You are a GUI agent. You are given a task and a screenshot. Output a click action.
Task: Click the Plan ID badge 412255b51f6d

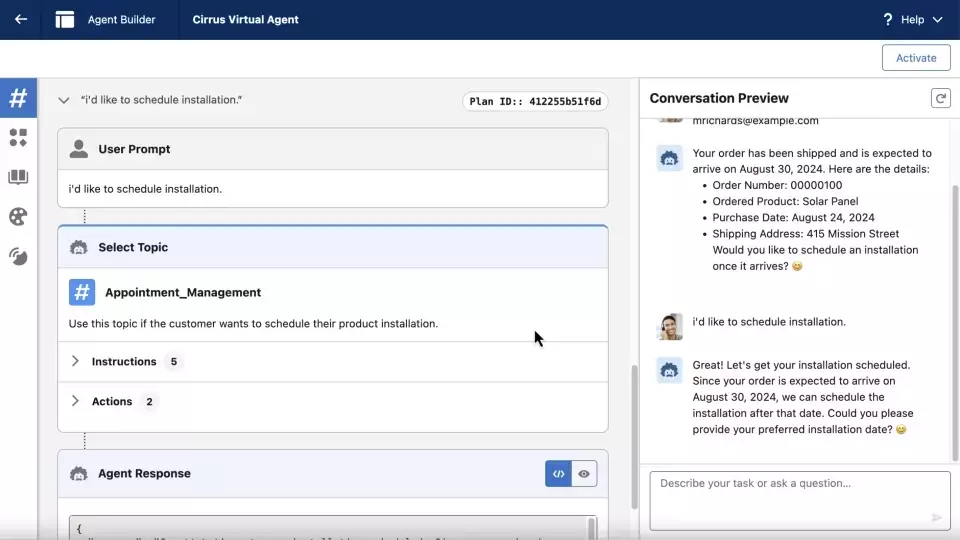coord(535,102)
